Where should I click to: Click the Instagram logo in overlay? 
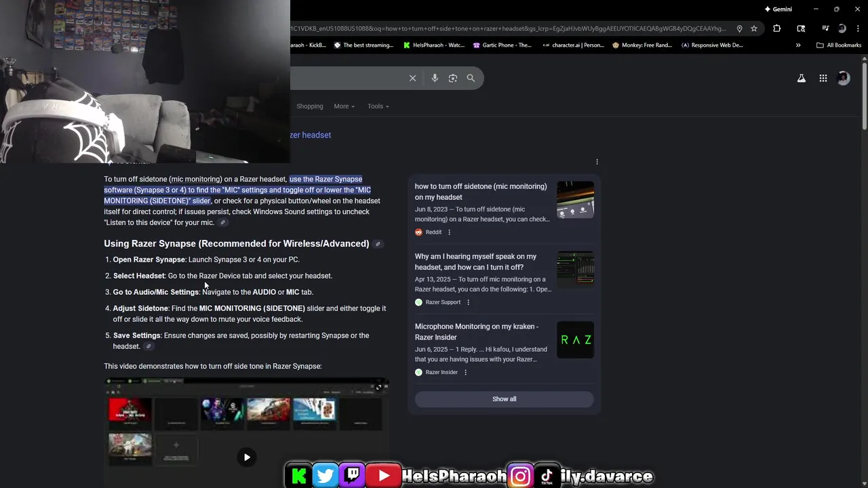coord(521,476)
